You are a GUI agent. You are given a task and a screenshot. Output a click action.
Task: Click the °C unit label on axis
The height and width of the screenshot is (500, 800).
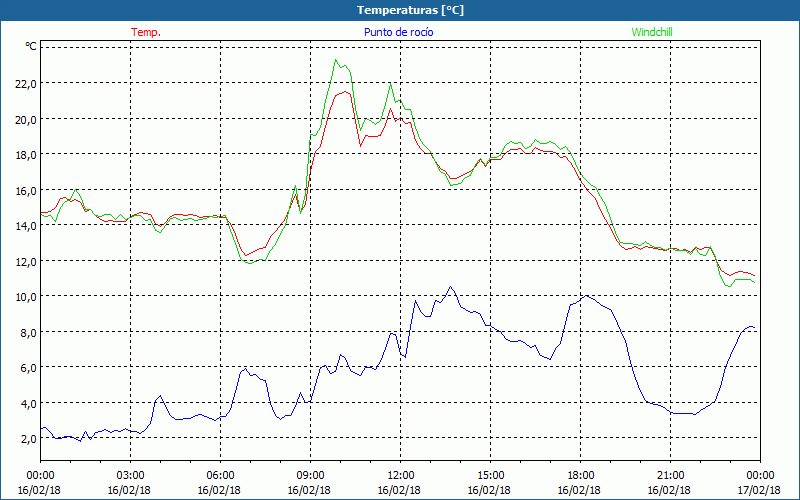pyautogui.click(x=31, y=46)
